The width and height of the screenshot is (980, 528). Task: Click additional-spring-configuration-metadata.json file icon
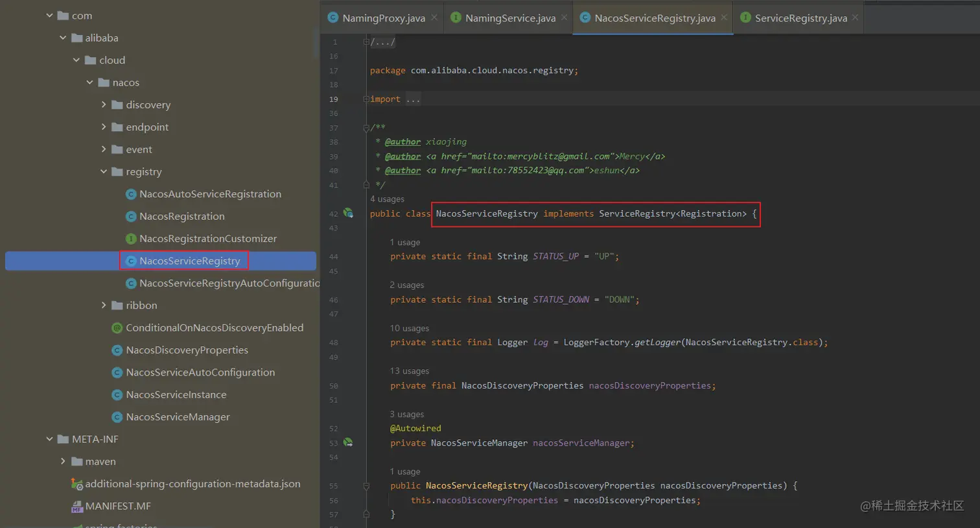(77, 484)
